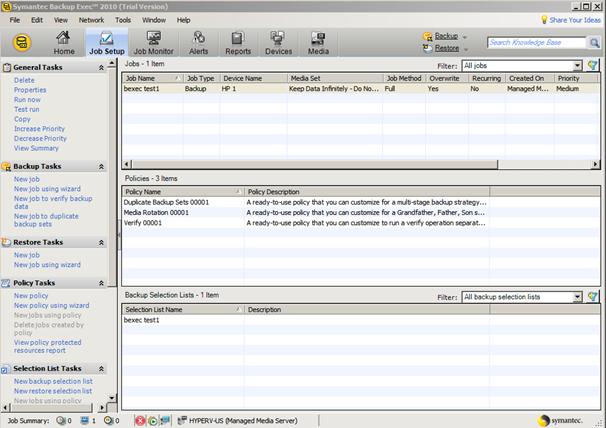Click the filter funnel icon beside All backup selection lists
Viewport: 606px width, 428px height.
(x=592, y=297)
